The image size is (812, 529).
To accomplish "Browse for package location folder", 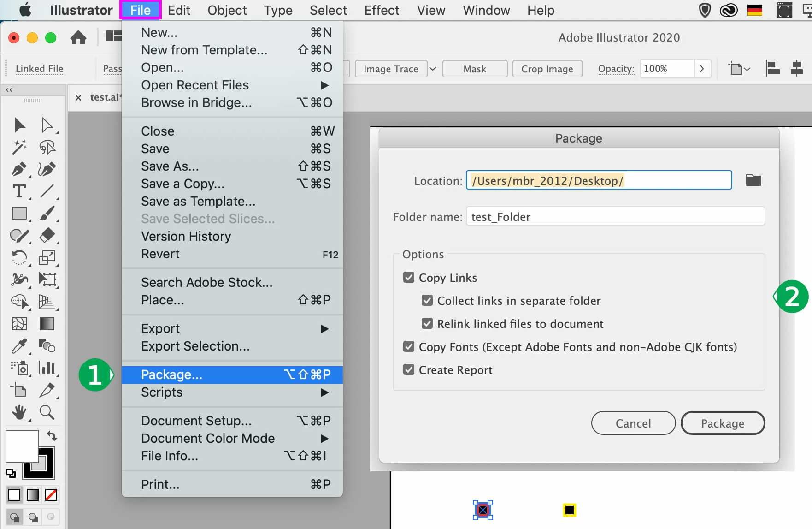I will [x=753, y=180].
